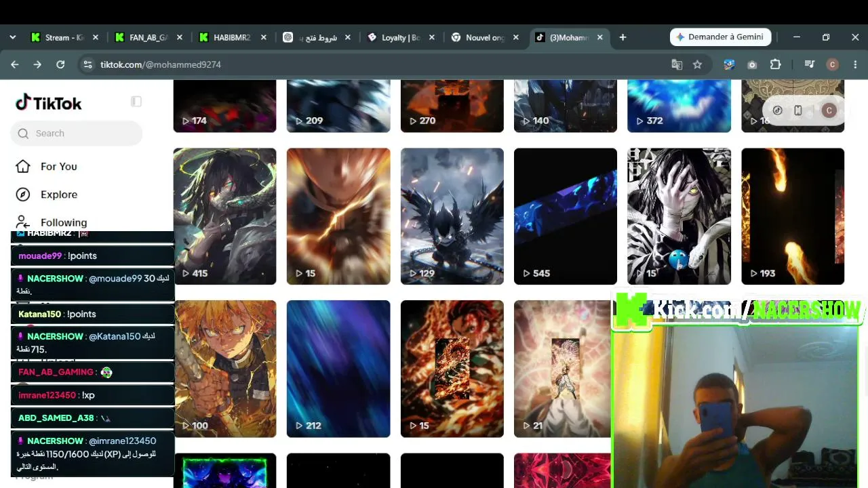The image size is (868, 488).
Task: Open the video with 372 views
Action: (x=679, y=106)
